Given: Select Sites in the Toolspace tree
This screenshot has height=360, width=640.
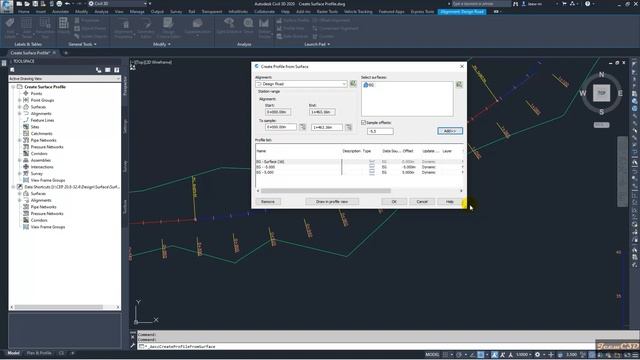Looking at the screenshot, I should tap(35, 127).
